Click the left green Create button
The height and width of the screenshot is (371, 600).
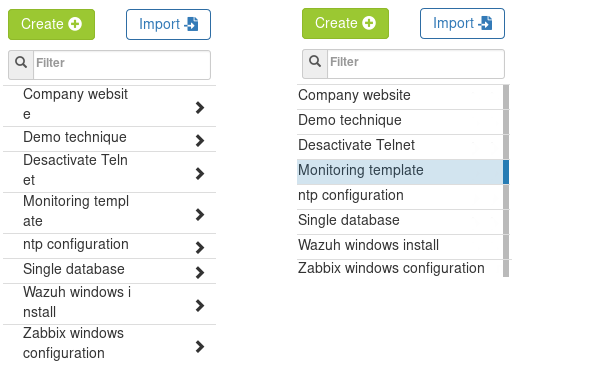[x=51, y=24]
